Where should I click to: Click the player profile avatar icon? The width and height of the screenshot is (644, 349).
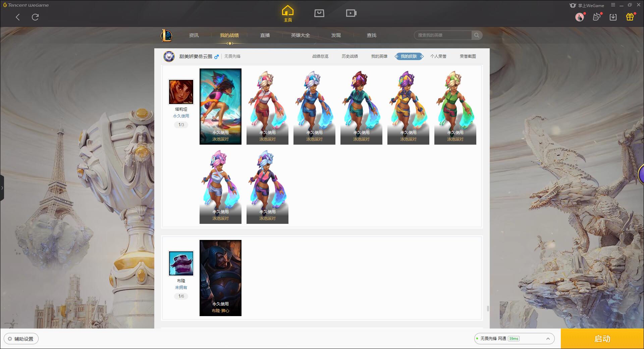click(169, 56)
